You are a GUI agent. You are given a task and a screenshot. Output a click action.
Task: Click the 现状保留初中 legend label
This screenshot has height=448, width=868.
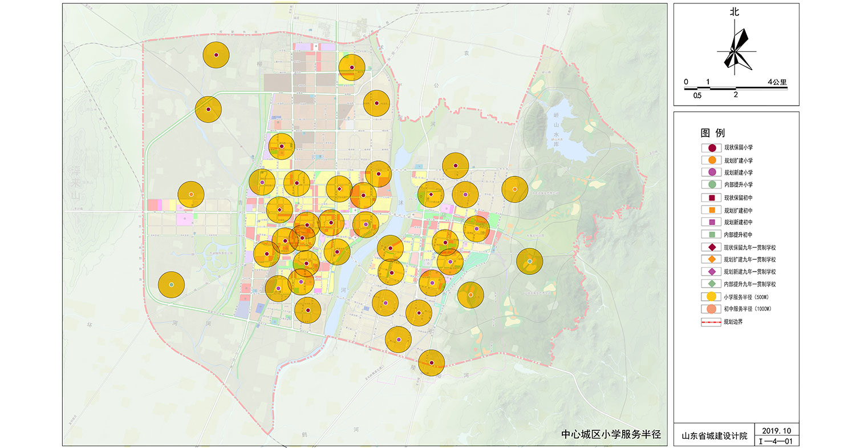click(x=739, y=198)
